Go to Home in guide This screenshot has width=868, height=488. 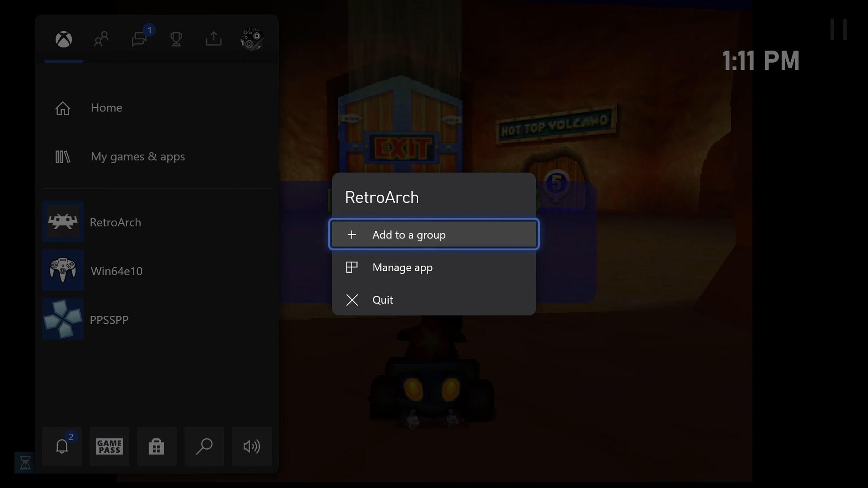106,108
